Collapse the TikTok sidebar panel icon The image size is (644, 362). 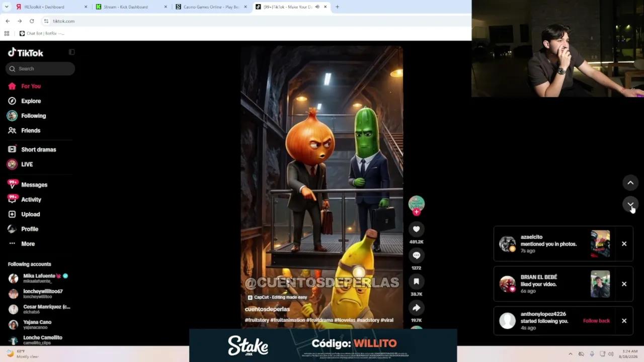click(x=71, y=52)
